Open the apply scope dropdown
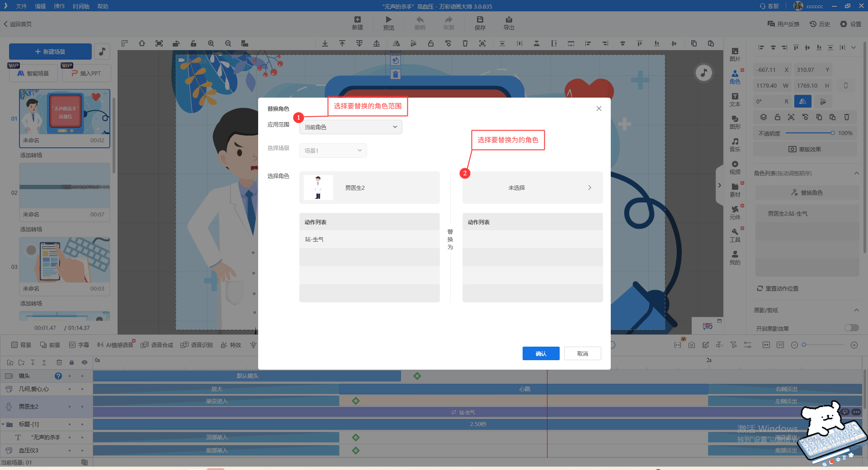868x470 pixels. point(350,127)
